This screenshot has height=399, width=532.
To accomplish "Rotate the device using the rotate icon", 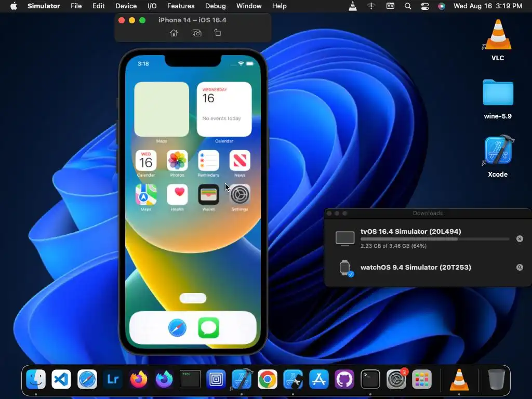I will tap(218, 33).
